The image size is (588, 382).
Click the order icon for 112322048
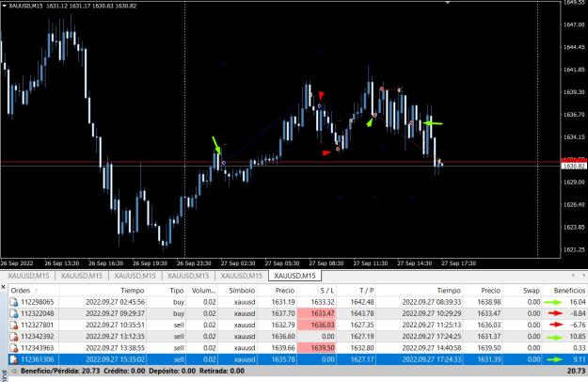(x=14, y=313)
